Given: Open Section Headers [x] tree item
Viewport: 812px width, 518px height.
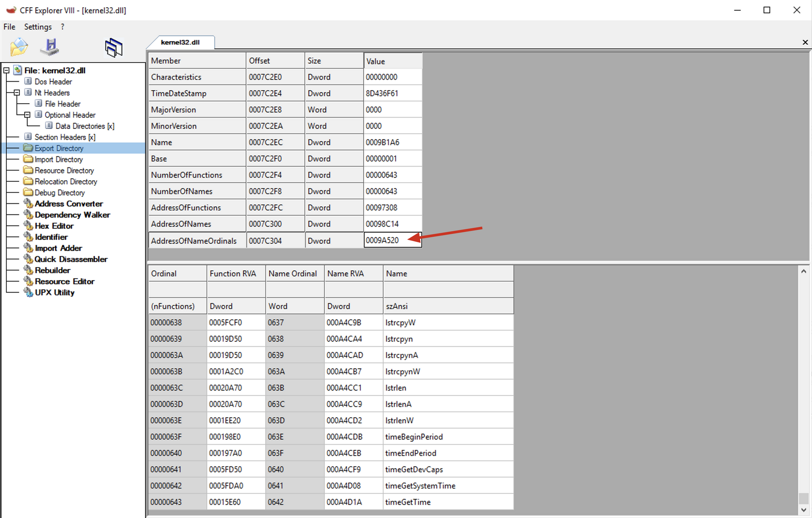Looking at the screenshot, I should 65,137.
